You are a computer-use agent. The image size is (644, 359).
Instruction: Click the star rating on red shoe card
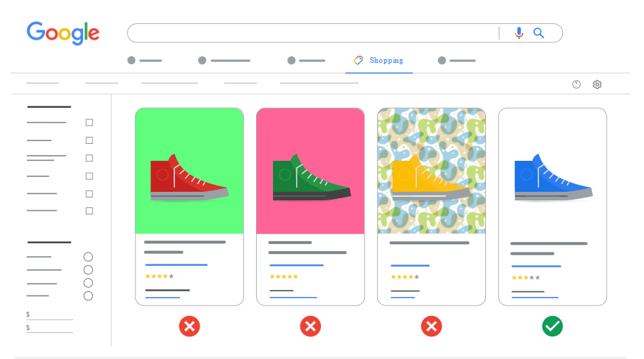click(159, 276)
